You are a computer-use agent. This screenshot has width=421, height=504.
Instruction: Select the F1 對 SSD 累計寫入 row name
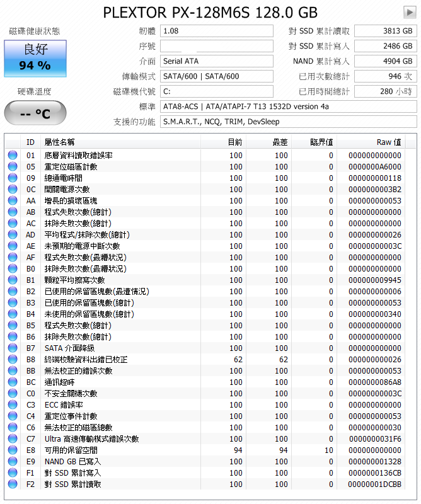click(72, 473)
